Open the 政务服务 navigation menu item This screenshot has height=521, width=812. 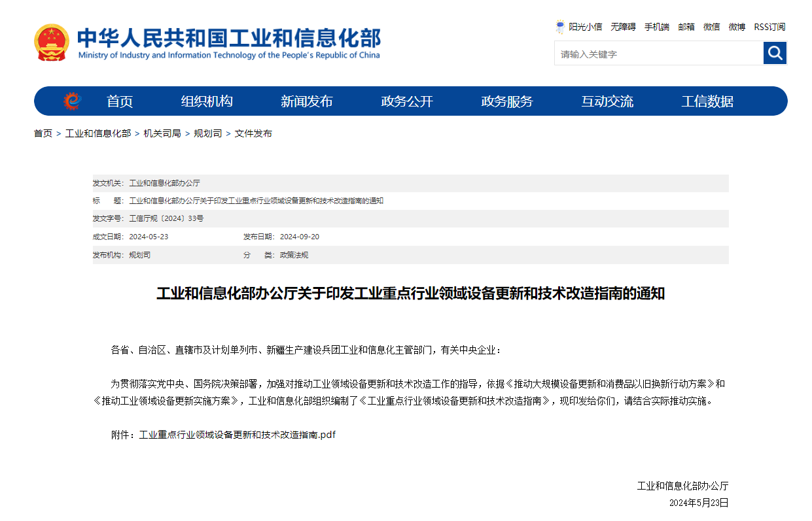click(507, 101)
